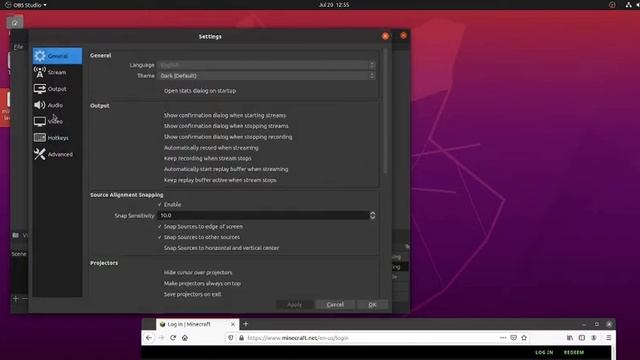Viewport: 640px width, 360px height.
Task: Click the padlock site info icon
Action: (x=242, y=338)
